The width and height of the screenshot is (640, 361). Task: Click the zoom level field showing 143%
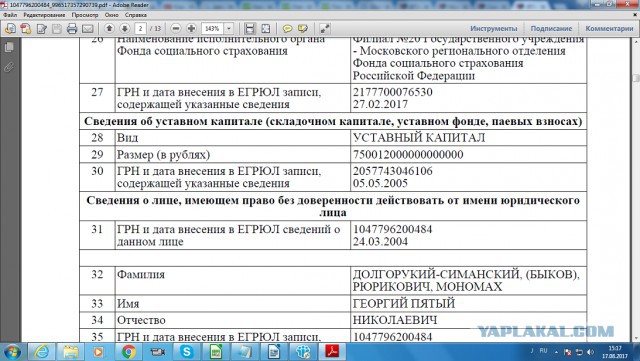pyautogui.click(x=212, y=29)
